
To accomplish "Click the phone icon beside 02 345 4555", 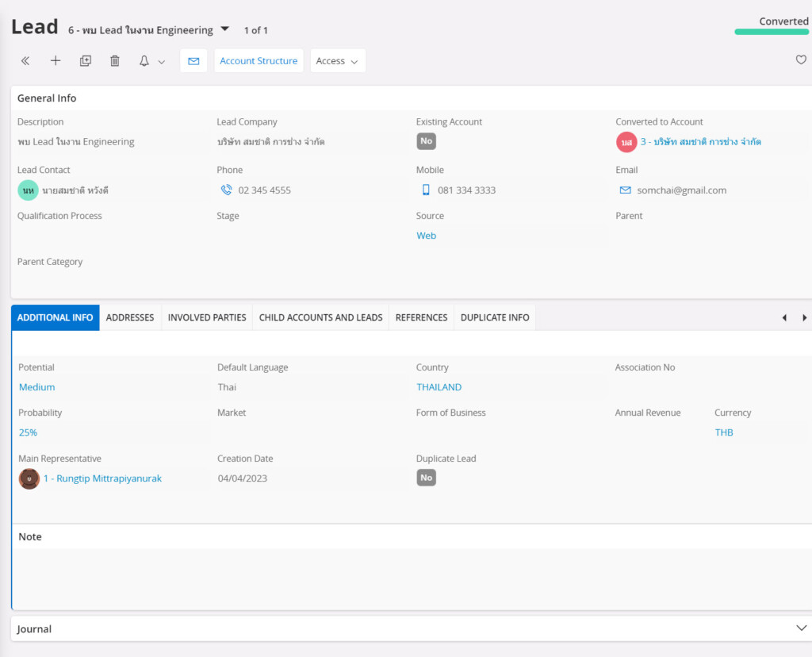I will point(226,190).
